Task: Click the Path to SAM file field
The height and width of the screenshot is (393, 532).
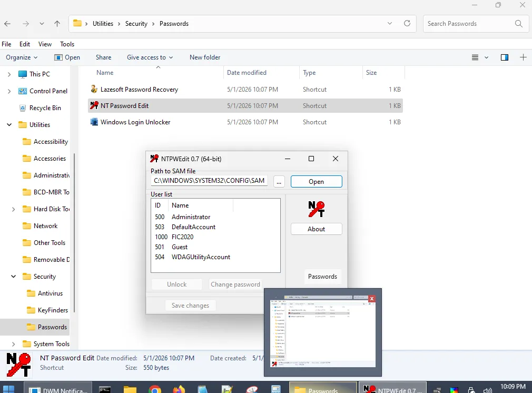Action: point(209,181)
